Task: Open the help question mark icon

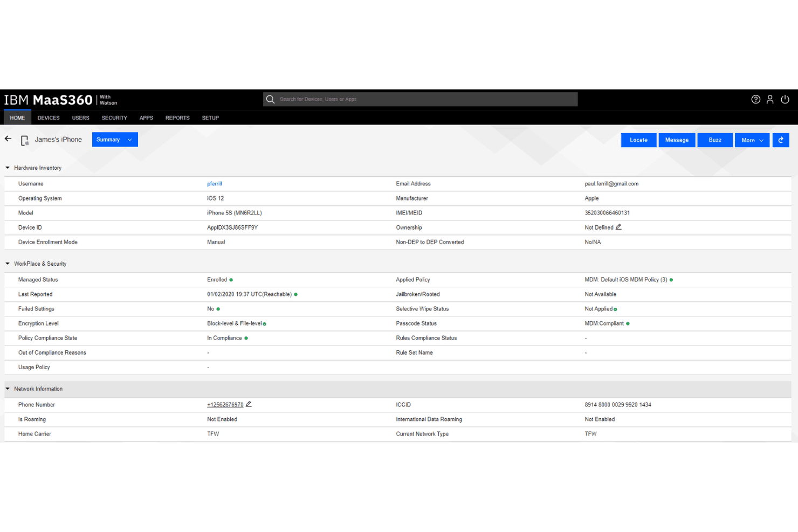Action: (755, 99)
